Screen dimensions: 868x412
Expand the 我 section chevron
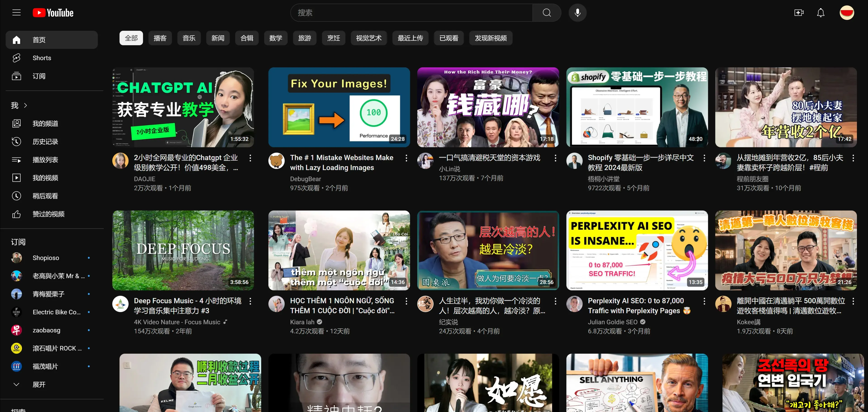(x=26, y=105)
